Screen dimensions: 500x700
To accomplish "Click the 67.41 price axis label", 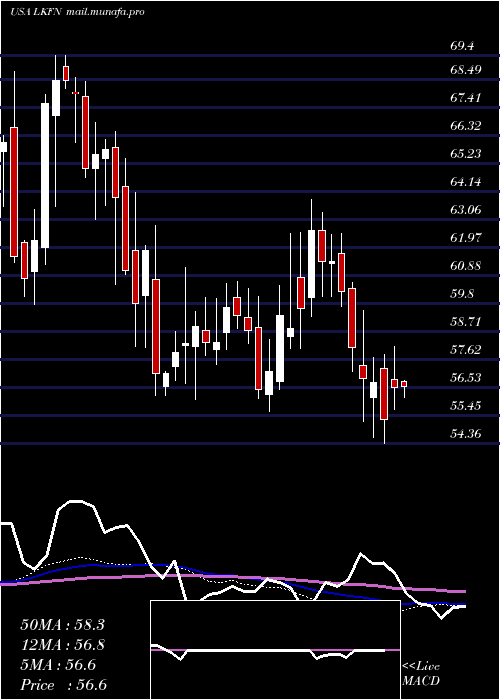I will 466,98.
